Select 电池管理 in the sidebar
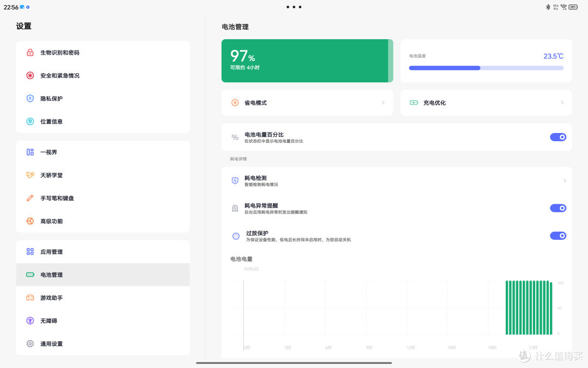 (x=103, y=274)
